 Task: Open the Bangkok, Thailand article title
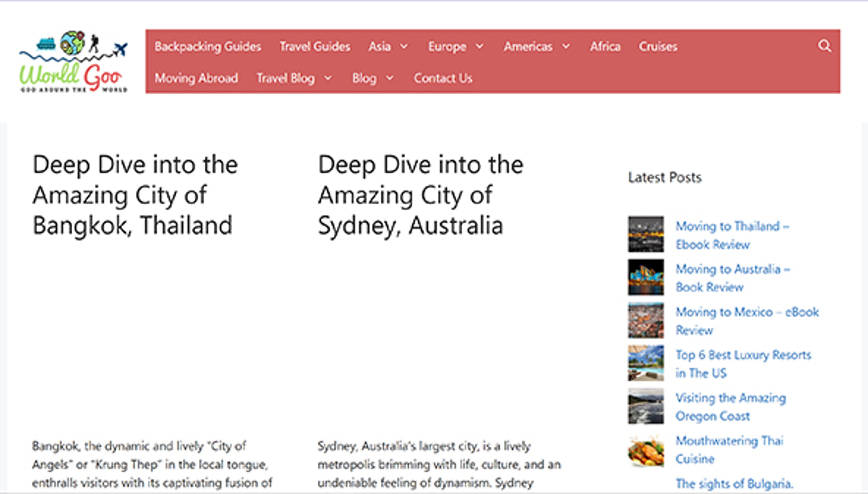(135, 195)
